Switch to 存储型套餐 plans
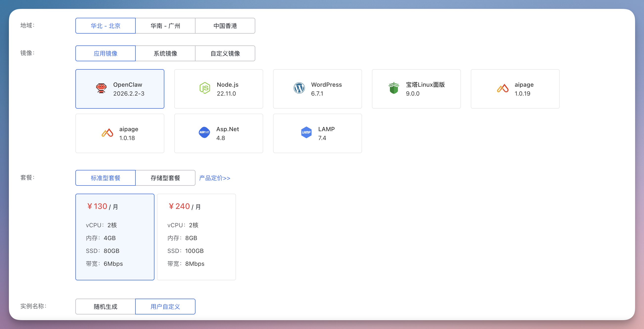 click(165, 178)
